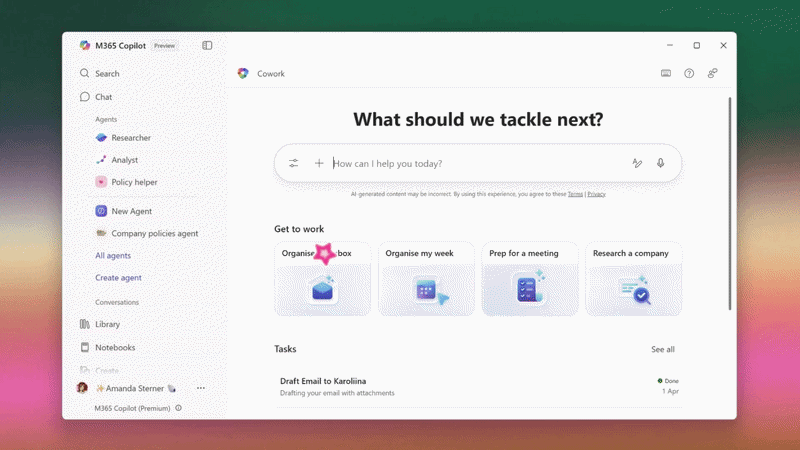Click See all tasks

click(x=663, y=349)
